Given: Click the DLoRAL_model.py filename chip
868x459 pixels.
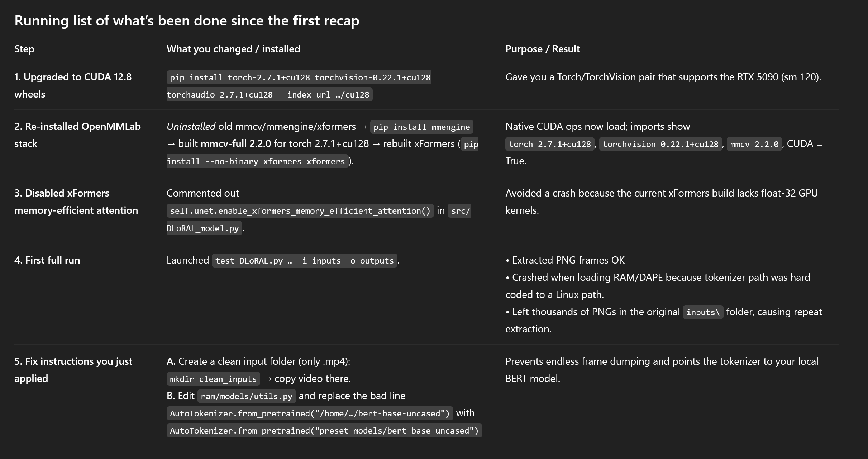Looking at the screenshot, I should tap(204, 228).
